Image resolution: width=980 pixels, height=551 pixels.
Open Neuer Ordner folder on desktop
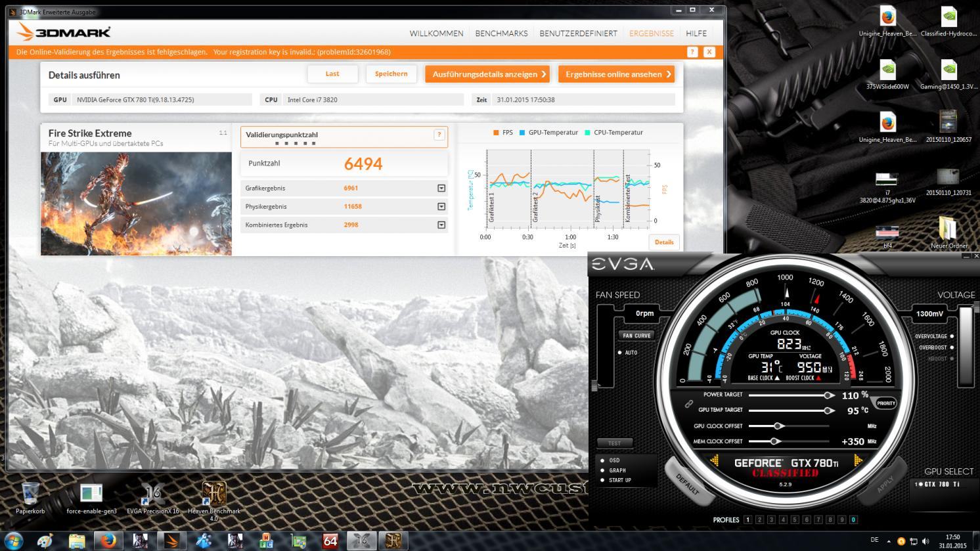point(948,233)
